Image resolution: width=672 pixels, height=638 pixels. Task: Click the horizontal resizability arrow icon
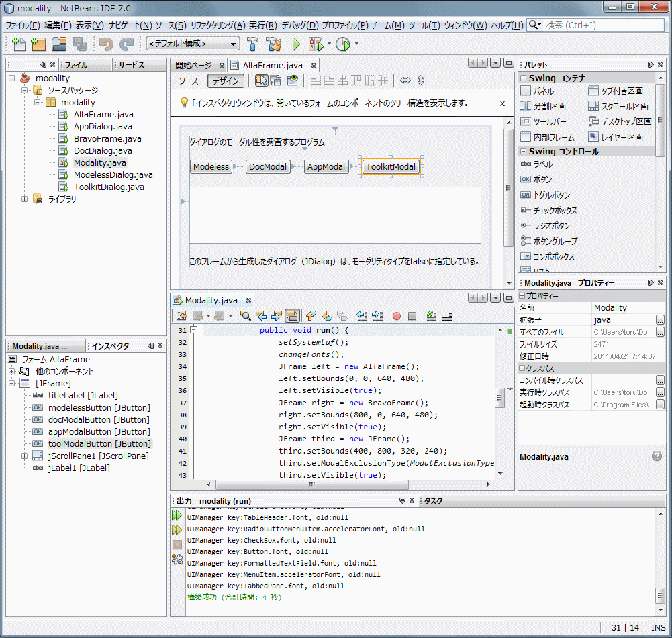(405, 80)
